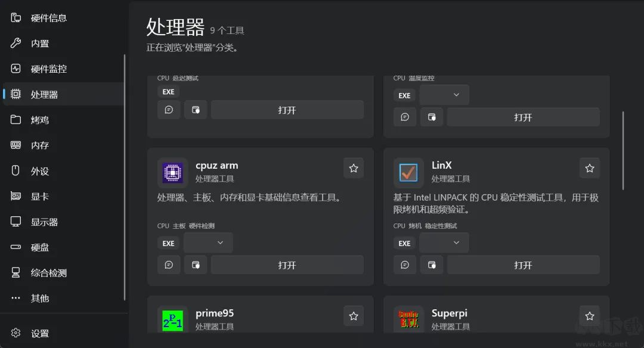Click the cpuz arm chip icon

(x=172, y=173)
